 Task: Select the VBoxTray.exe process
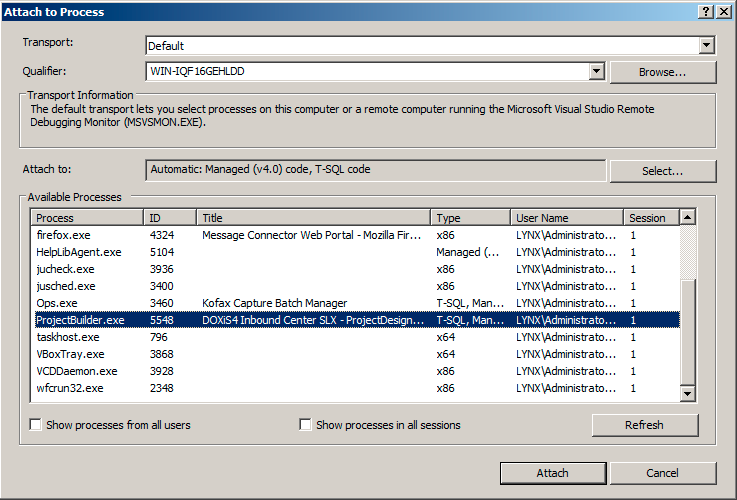pos(70,354)
